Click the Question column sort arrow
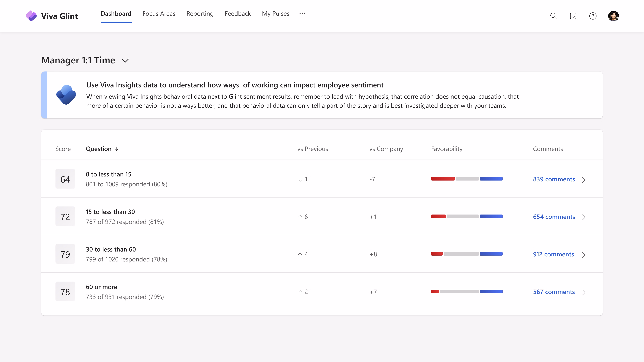This screenshot has height=362, width=644. (x=116, y=149)
